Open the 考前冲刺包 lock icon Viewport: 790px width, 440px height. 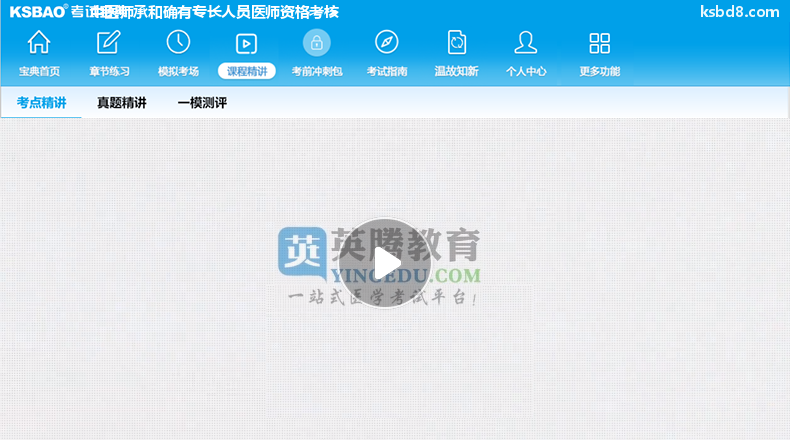point(316,42)
